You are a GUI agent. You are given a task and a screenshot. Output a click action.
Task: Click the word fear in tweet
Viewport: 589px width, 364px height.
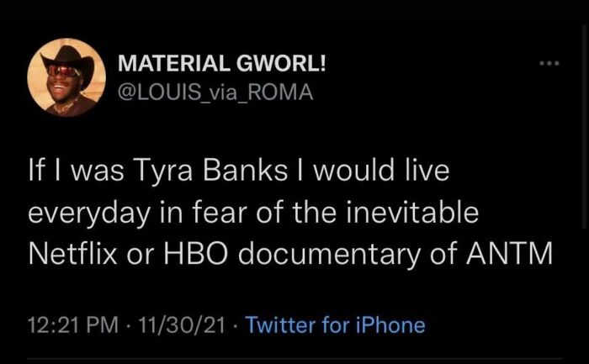(x=220, y=213)
